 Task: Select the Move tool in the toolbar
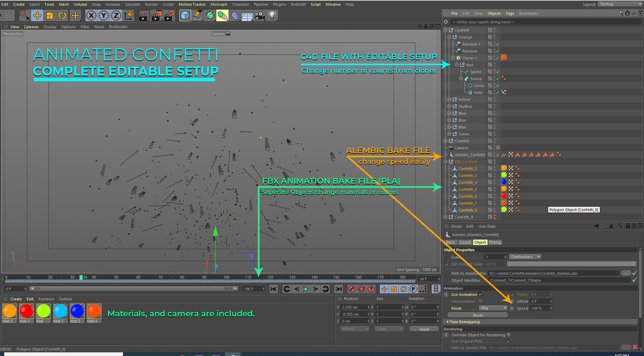37,15
